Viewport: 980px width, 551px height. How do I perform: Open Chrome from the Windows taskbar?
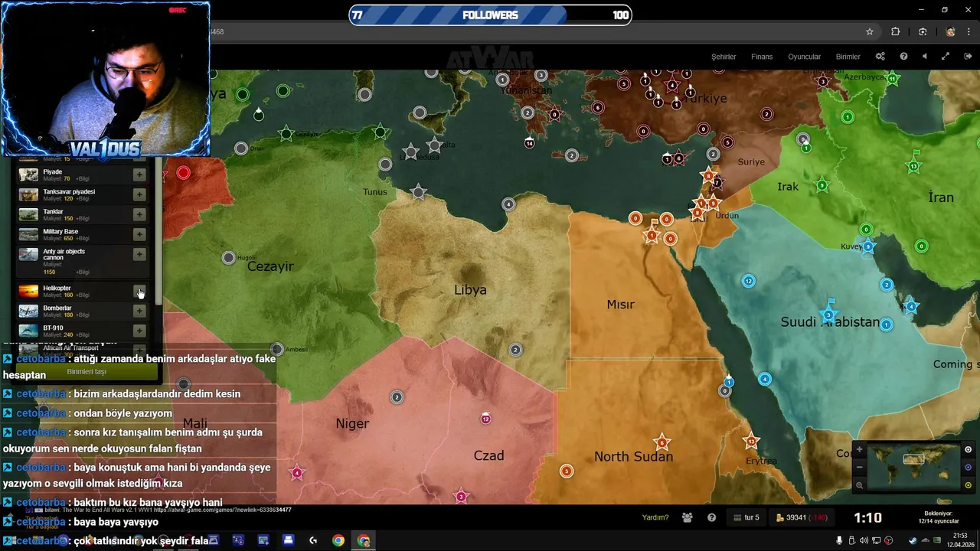point(338,540)
